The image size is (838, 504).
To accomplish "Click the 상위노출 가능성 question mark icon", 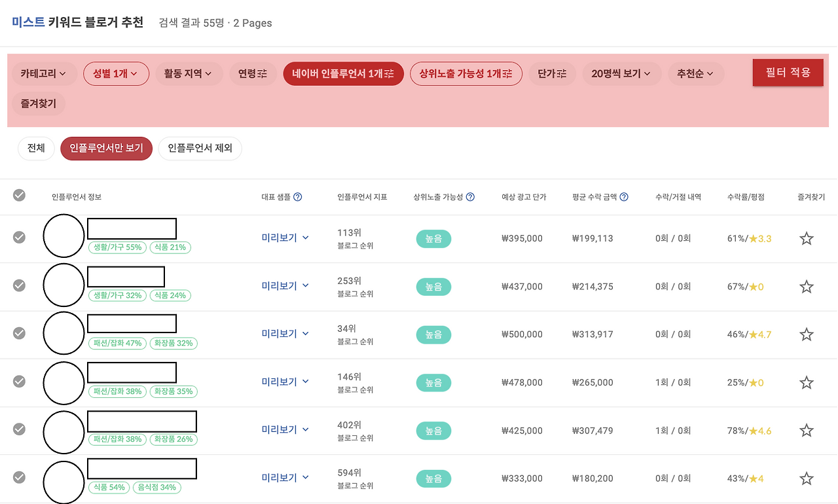I will tap(469, 197).
